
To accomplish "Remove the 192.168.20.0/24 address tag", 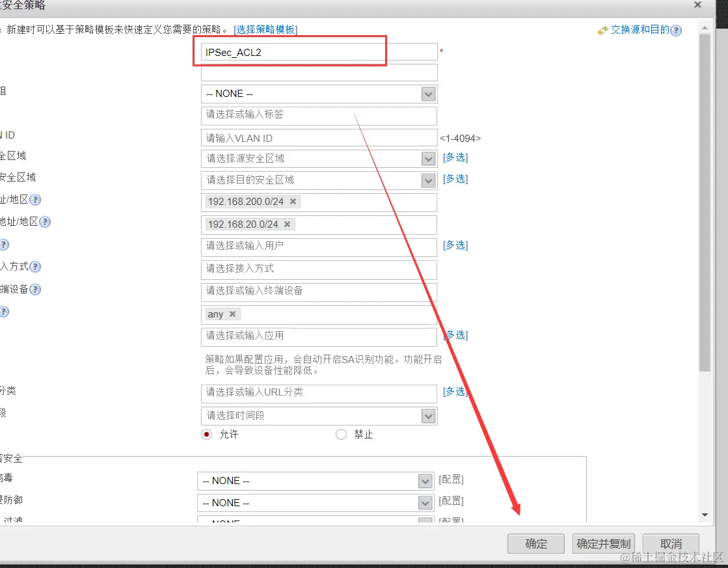I will pos(288,224).
